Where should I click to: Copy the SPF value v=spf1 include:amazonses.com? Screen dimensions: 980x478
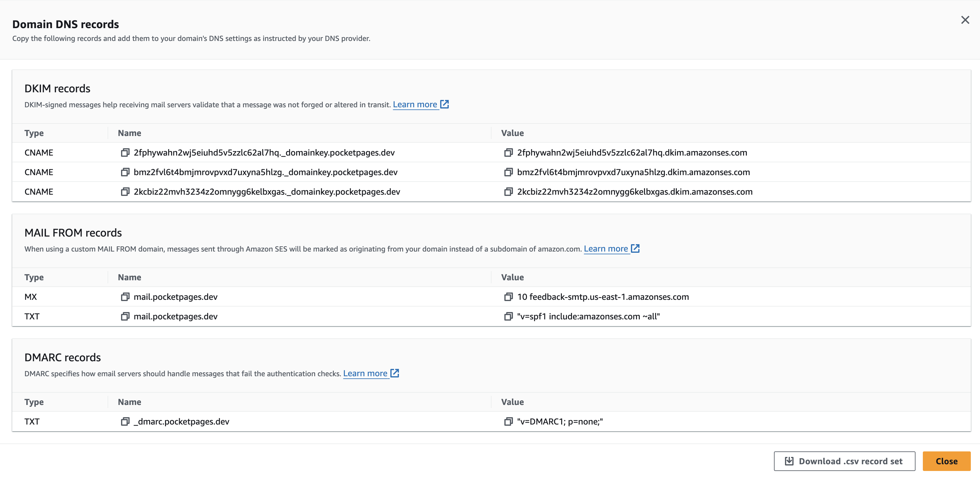[x=509, y=316]
